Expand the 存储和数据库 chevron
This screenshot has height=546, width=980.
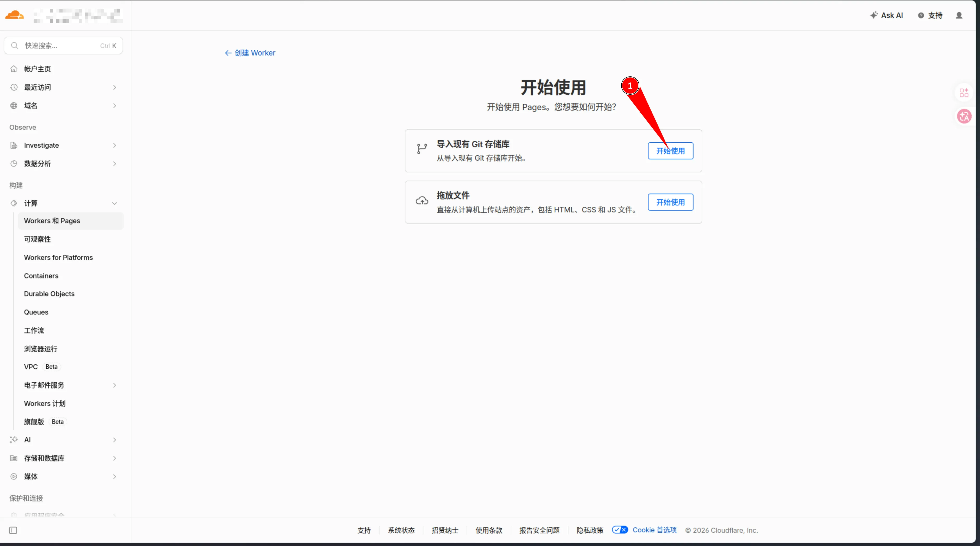(114, 458)
